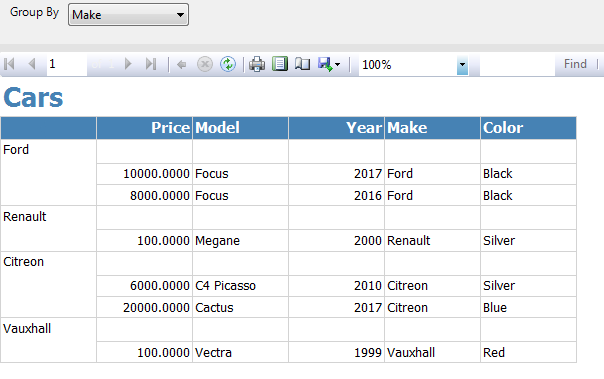Image resolution: width=604 pixels, height=379 pixels.
Task: Click the Megane model cell
Action: tap(240, 241)
